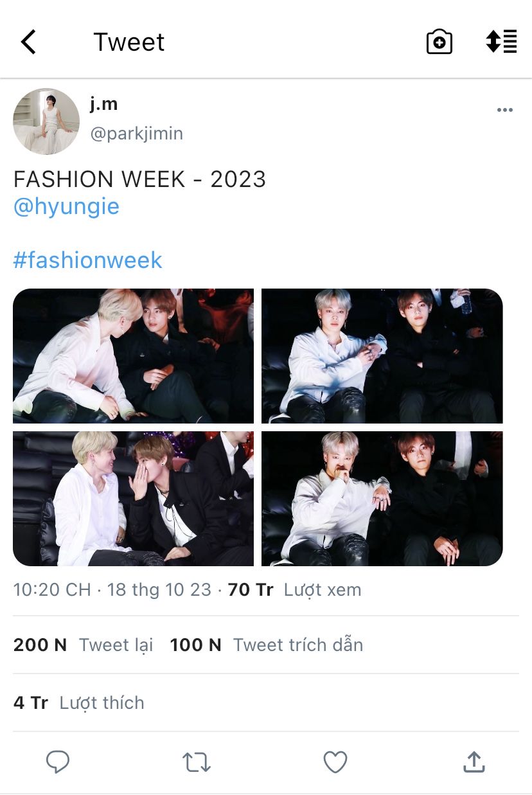Open j.m profile picture
The image size is (532, 795).
click(x=46, y=121)
